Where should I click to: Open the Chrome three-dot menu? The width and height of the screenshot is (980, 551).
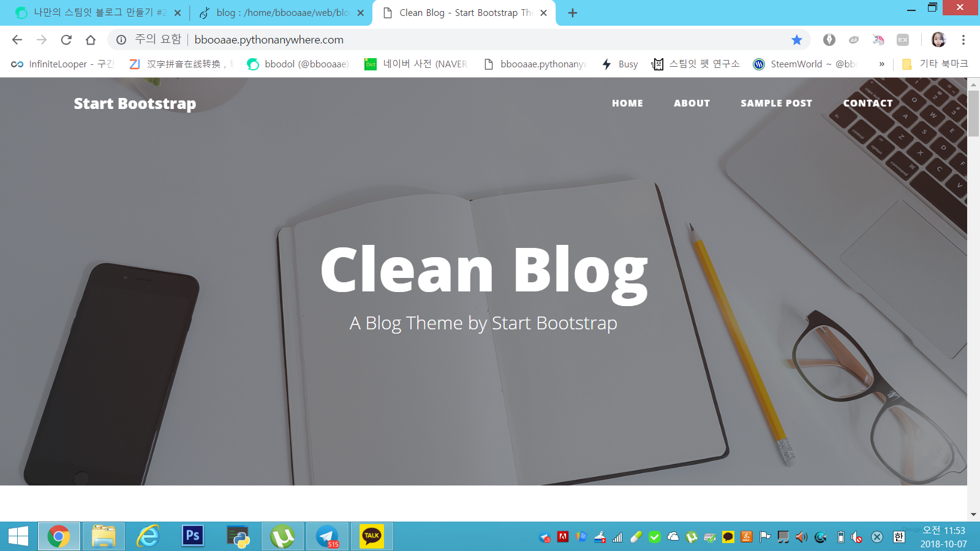tap(963, 40)
